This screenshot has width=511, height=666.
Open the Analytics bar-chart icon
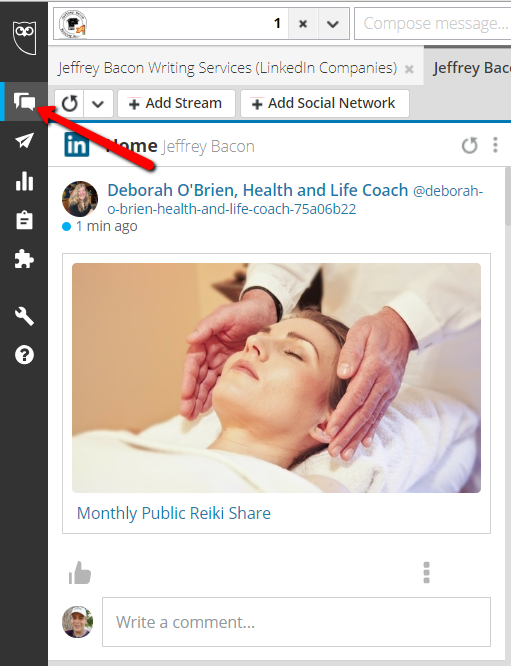coord(24,181)
